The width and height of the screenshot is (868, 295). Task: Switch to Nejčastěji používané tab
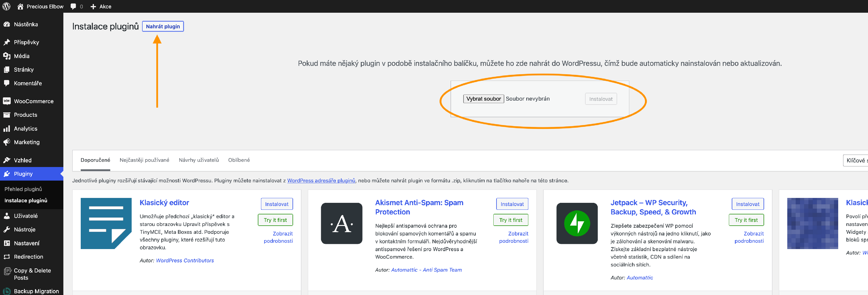tap(145, 160)
